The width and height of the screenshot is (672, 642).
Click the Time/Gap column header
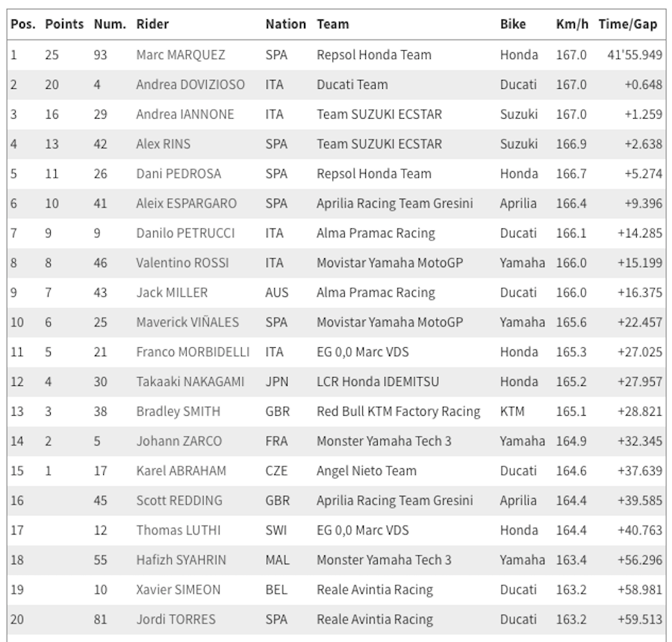(x=627, y=24)
